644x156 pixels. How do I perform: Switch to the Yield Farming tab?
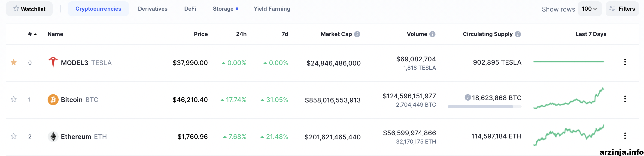click(272, 9)
